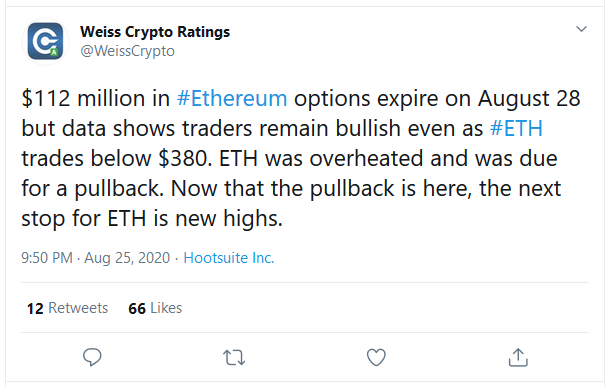Viewport: 611px width, 387px height.
Task: Expand the tweet's chevron options menu
Action: tap(581, 29)
